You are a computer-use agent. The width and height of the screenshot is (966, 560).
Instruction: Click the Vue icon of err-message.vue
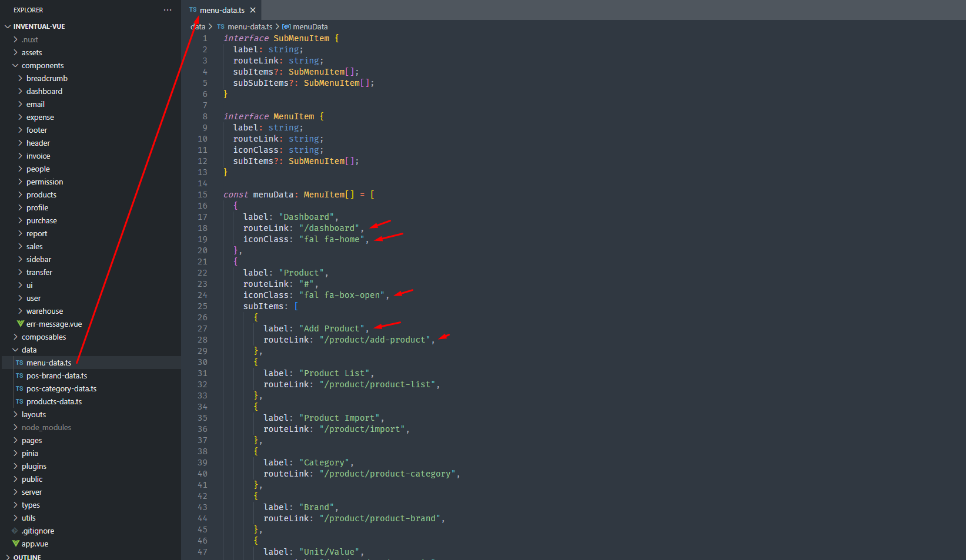21,324
